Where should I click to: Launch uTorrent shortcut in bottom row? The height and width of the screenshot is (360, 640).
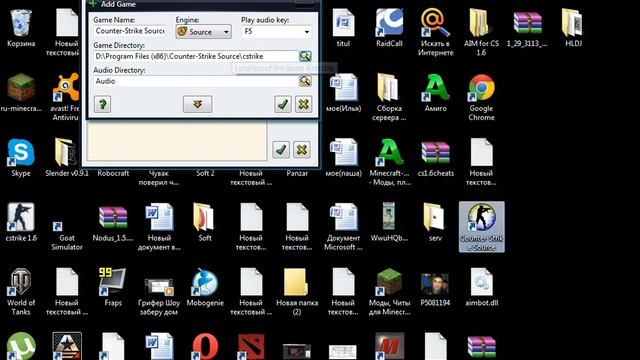21,347
